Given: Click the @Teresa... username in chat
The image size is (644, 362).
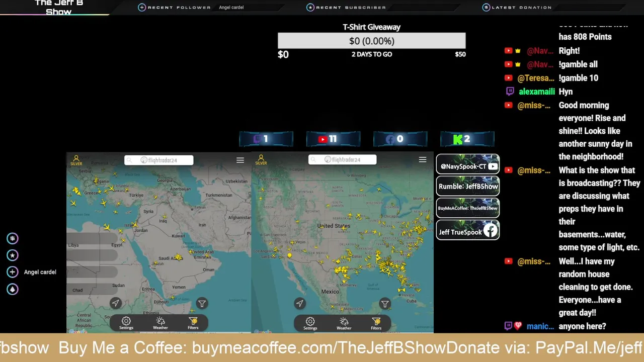Looking at the screenshot, I should tap(536, 78).
